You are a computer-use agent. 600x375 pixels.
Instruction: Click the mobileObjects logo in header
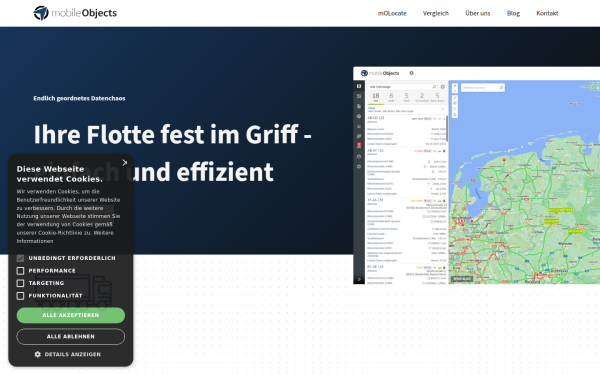click(x=75, y=13)
